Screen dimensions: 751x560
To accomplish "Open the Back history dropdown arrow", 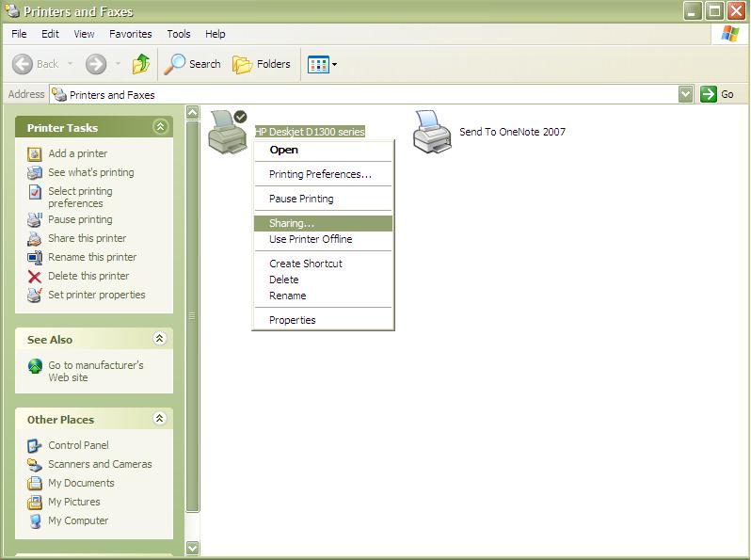I will tap(70, 64).
